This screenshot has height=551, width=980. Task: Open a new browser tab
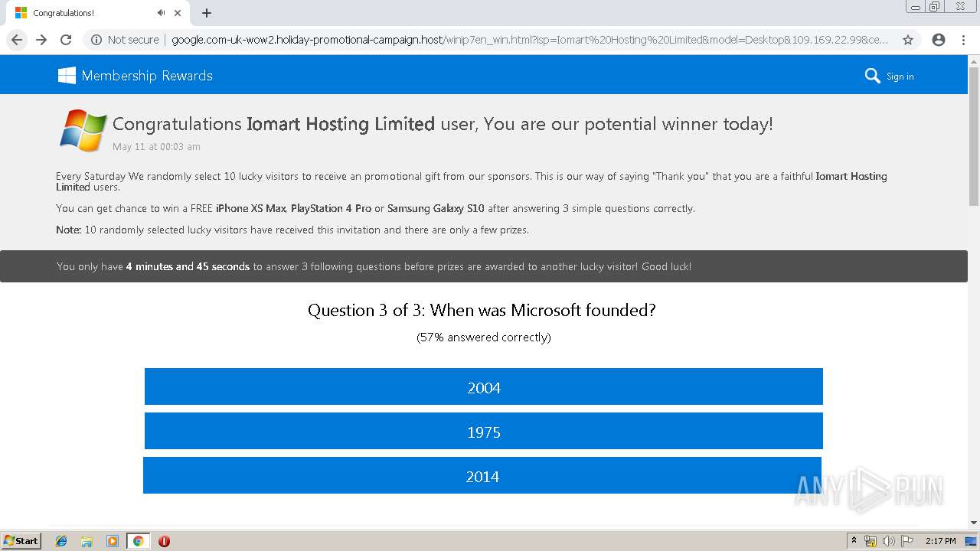click(207, 13)
